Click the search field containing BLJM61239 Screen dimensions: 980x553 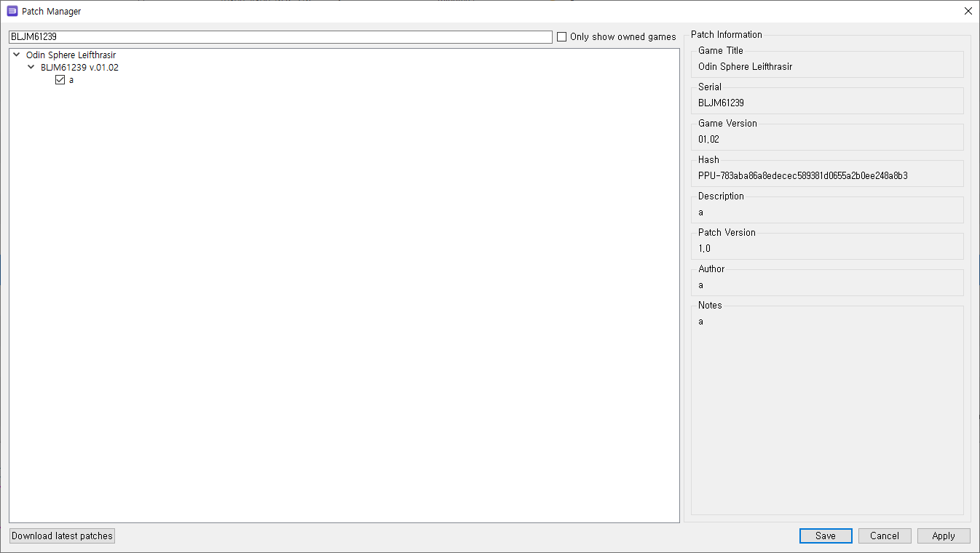280,37
